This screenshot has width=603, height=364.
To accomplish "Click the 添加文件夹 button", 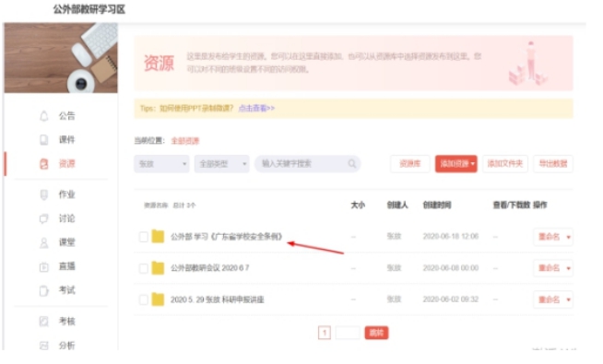I will (x=505, y=164).
